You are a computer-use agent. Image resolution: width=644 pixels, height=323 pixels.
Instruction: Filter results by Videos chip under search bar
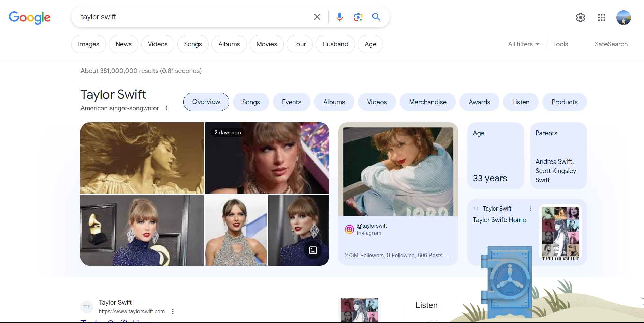[x=158, y=44]
